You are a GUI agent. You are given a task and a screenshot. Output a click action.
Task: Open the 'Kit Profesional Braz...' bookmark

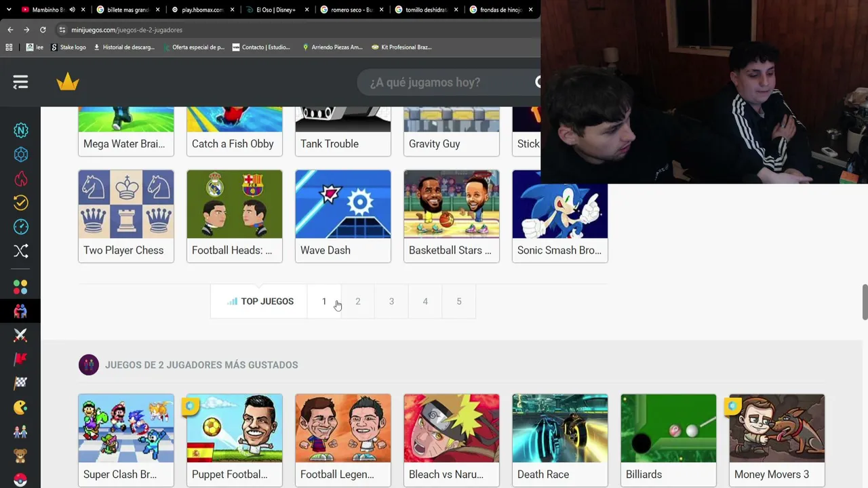401,47
